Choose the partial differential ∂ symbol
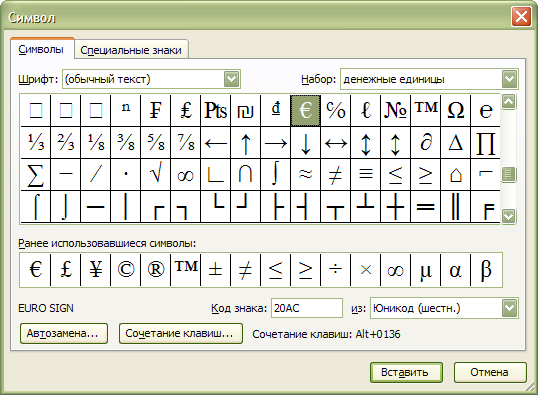 (425, 142)
